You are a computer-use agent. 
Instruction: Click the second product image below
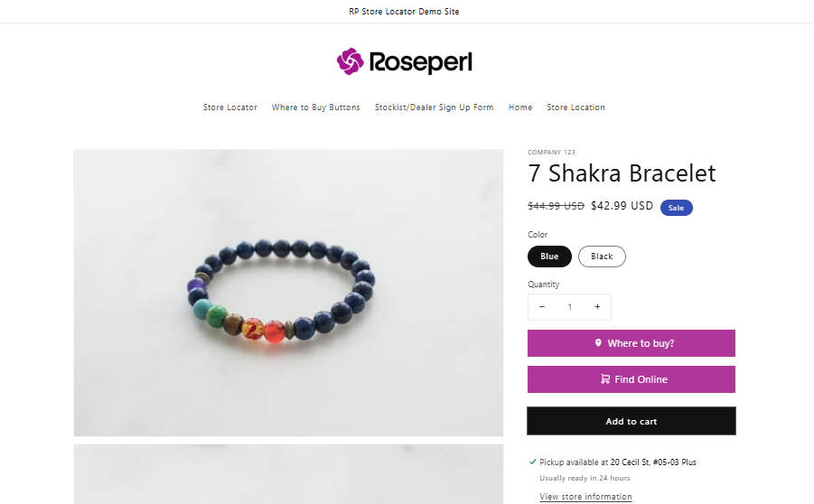(x=288, y=474)
